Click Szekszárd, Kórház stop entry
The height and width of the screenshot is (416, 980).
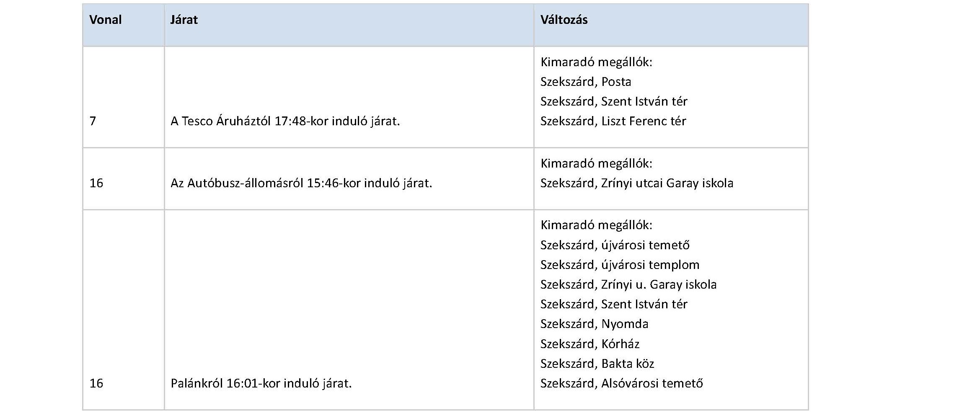coord(590,344)
